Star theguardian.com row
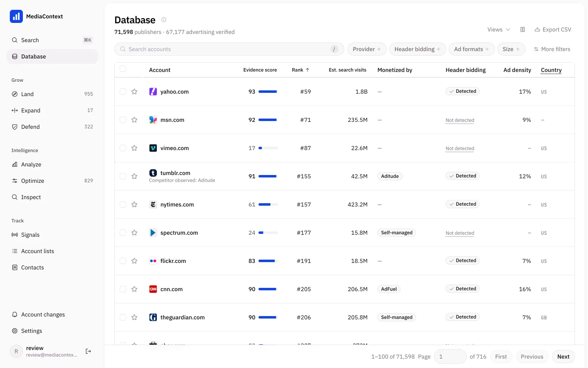The image size is (588, 368). pyautogui.click(x=134, y=317)
